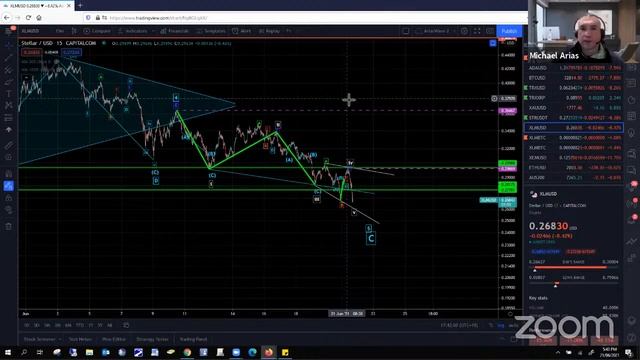Select ETHUSD in the watchlist
This screenshot has height=360, width=640.
point(574,168)
